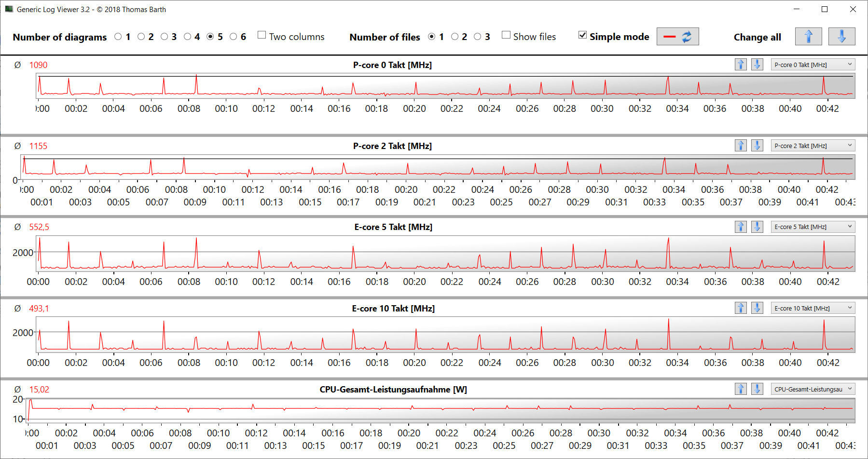868x459 pixels.
Task: Open the CPU-Gesamt-Leistungsaufnahme series dropdown
Action: [813, 389]
